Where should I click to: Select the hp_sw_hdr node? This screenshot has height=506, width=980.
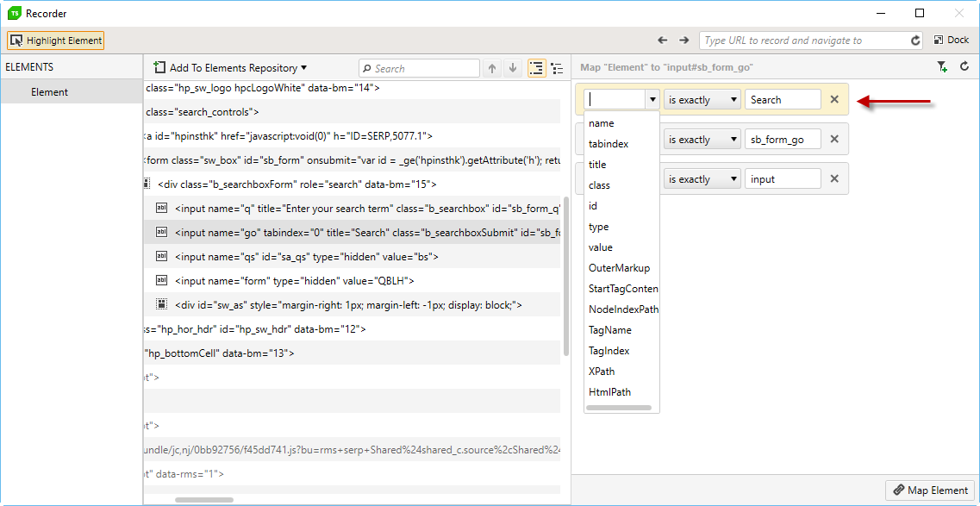click(x=255, y=328)
